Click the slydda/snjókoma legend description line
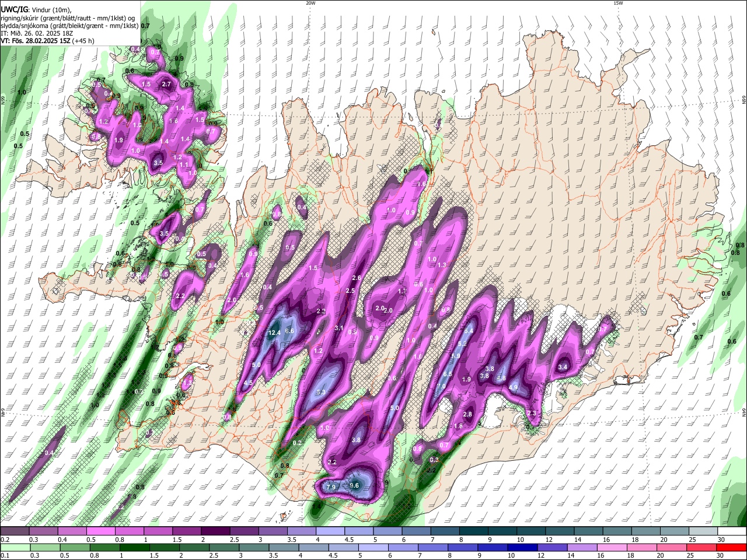Screen dimensions: 747x560 [69, 26]
